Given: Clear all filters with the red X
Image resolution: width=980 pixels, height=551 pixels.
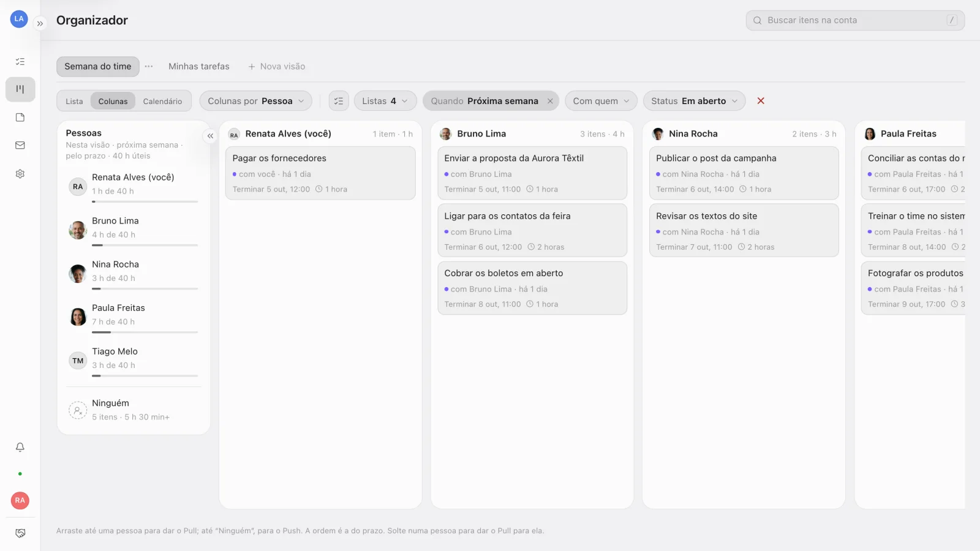Looking at the screenshot, I should [761, 101].
